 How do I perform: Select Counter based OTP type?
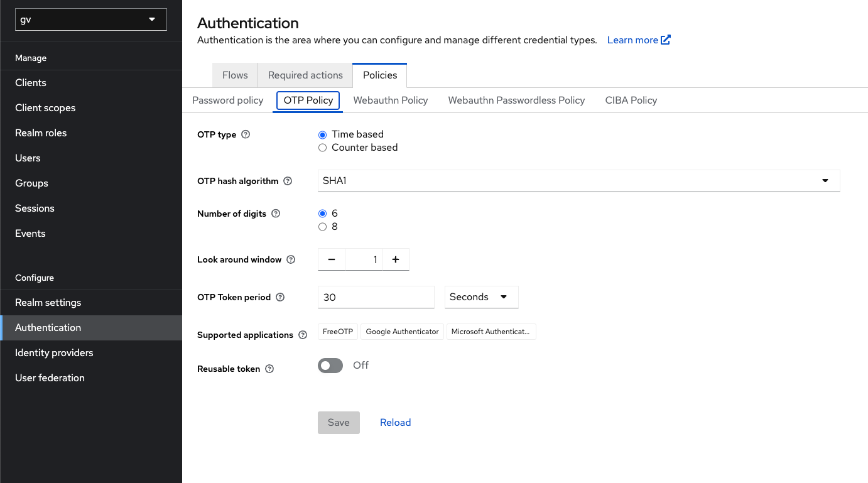point(323,148)
